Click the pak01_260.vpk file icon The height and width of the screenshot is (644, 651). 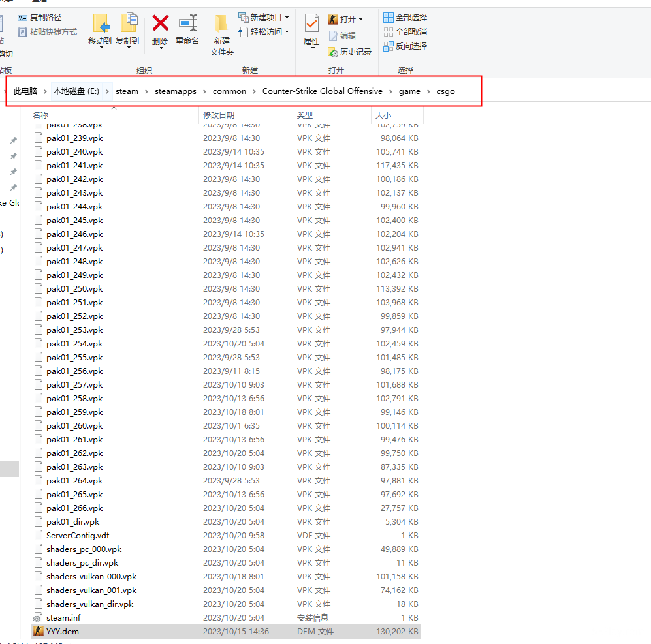click(x=38, y=425)
